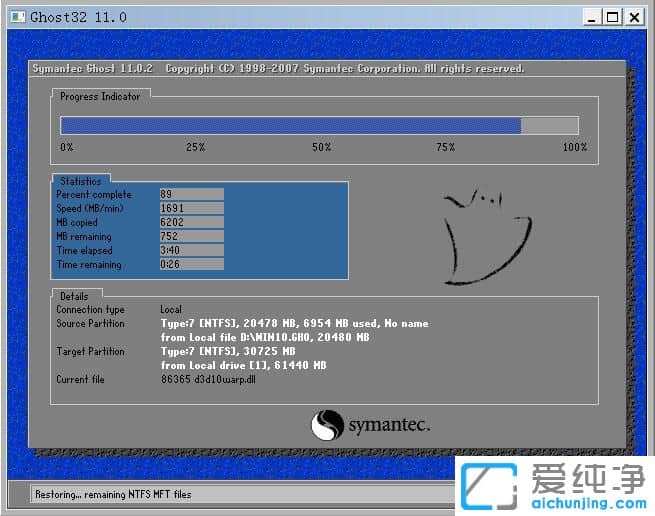
Task: Click the status bar Restoring message
Action: click(112, 494)
